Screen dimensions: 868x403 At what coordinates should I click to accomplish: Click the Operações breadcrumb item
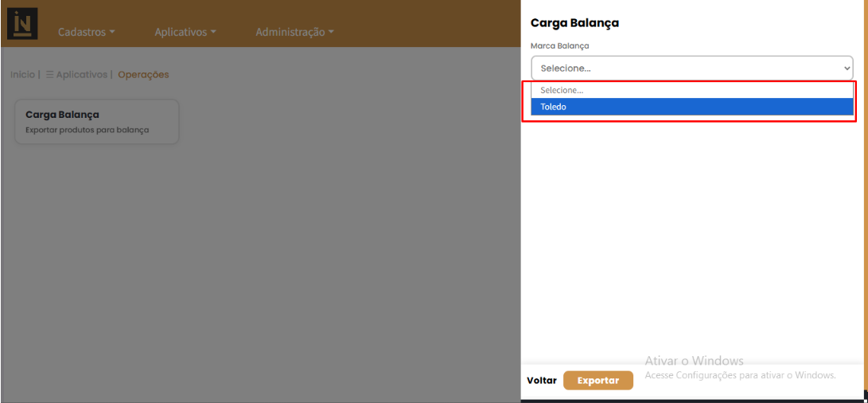coord(143,75)
